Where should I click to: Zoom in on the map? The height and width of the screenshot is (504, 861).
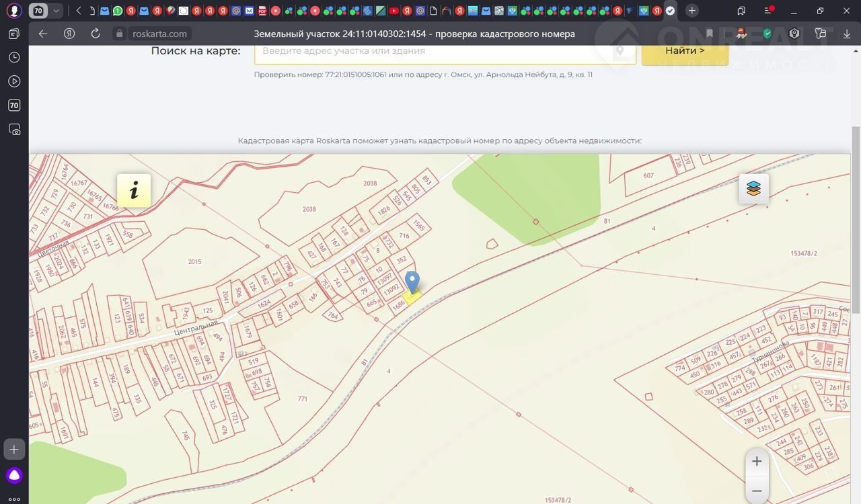point(757,461)
